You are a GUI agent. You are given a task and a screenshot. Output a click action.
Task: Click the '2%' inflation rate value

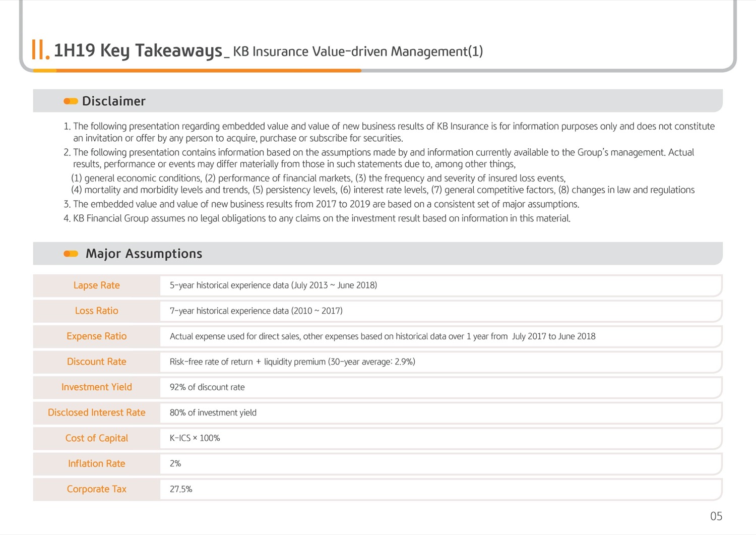(175, 463)
